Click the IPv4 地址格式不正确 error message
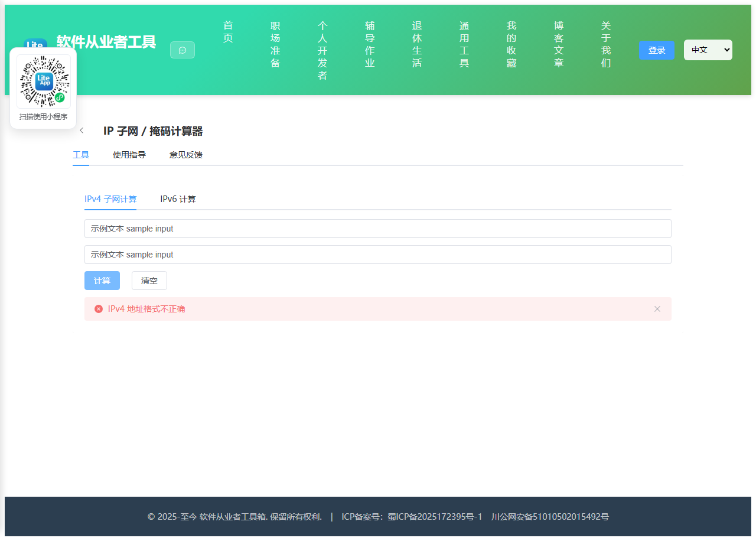 click(146, 309)
